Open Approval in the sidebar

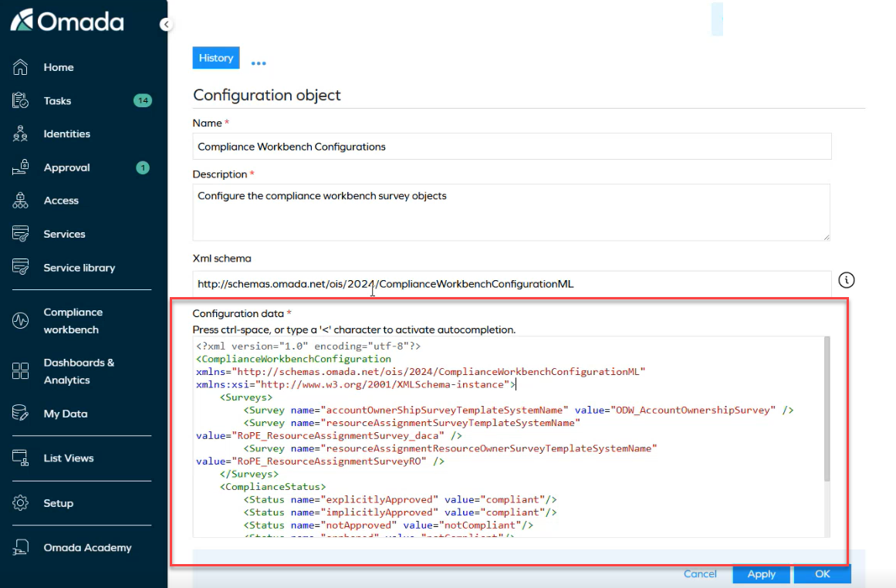67,167
